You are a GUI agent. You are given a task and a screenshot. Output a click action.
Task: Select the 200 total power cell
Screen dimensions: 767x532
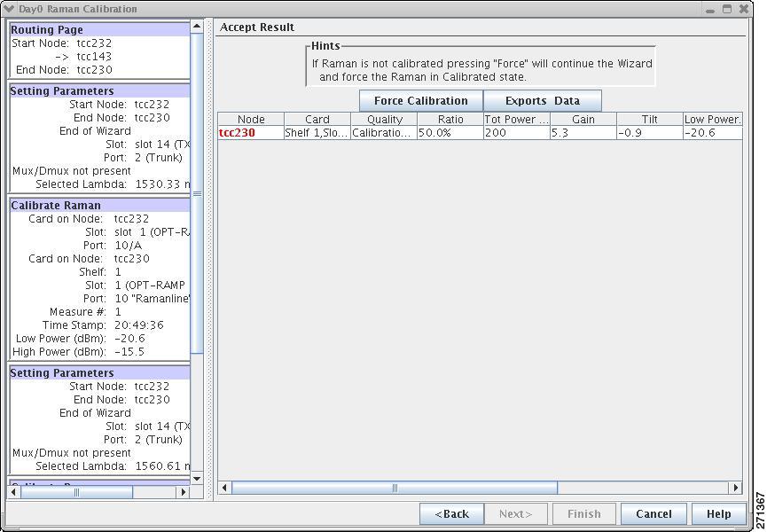517,132
